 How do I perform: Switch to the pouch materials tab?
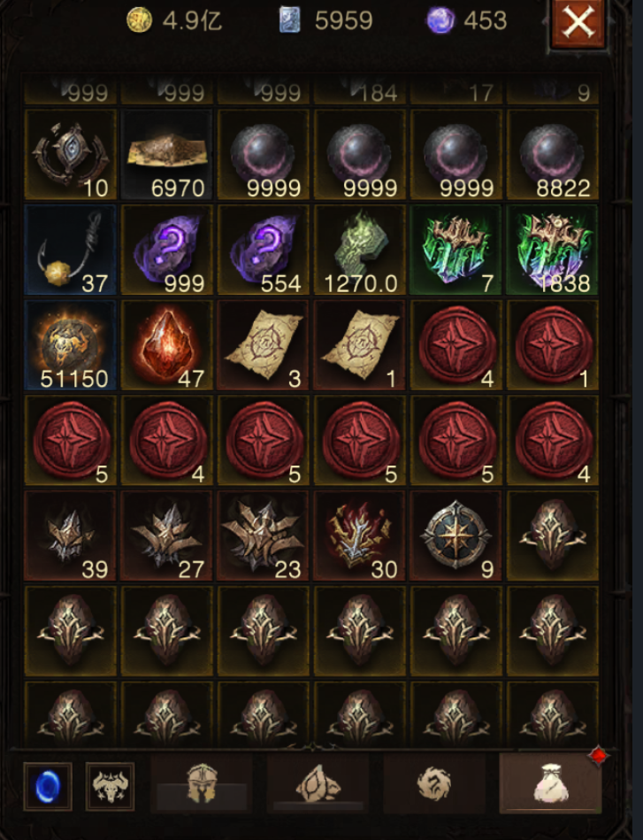coord(550,783)
